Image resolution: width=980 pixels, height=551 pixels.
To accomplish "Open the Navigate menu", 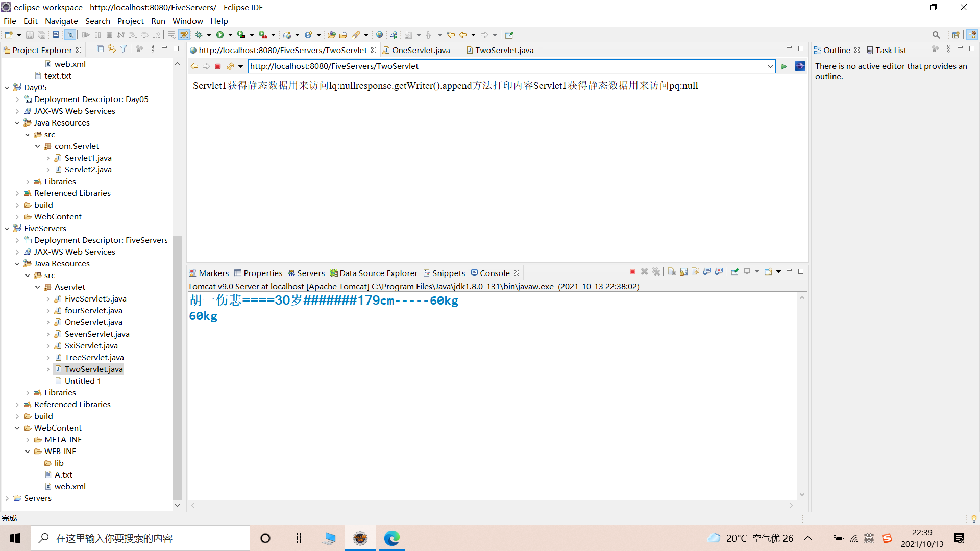I will (61, 21).
